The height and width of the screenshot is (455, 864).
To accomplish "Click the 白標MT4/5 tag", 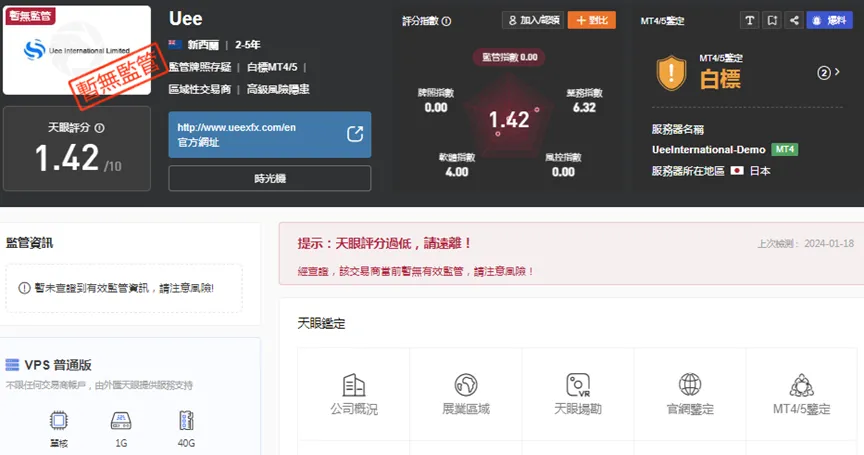I will pyautogui.click(x=272, y=67).
